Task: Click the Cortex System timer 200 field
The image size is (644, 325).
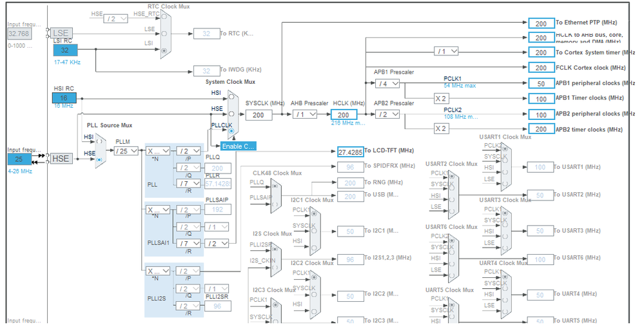Action: coord(542,53)
